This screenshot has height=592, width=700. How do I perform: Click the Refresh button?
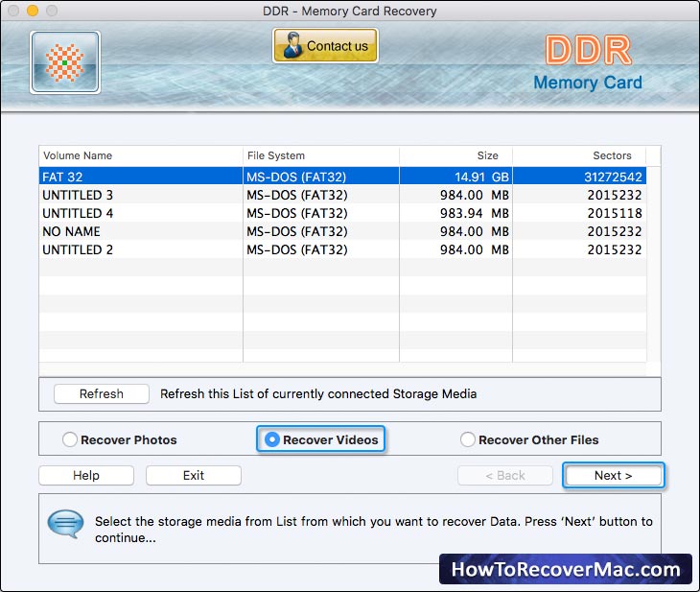point(102,393)
